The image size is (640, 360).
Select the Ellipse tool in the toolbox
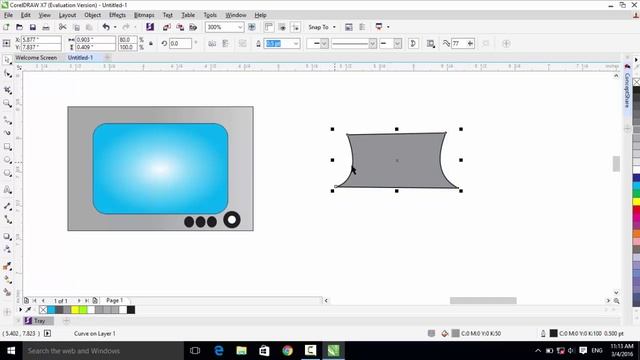pos(7,160)
